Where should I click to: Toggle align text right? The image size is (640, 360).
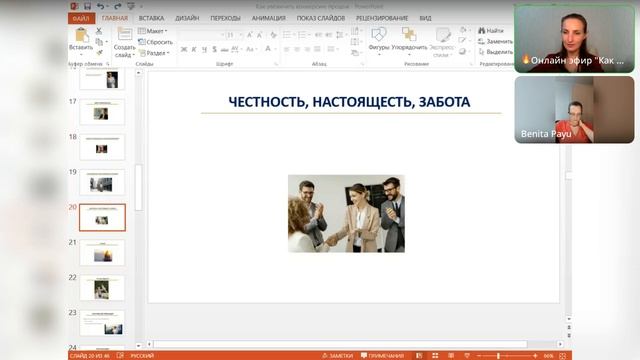click(307, 49)
